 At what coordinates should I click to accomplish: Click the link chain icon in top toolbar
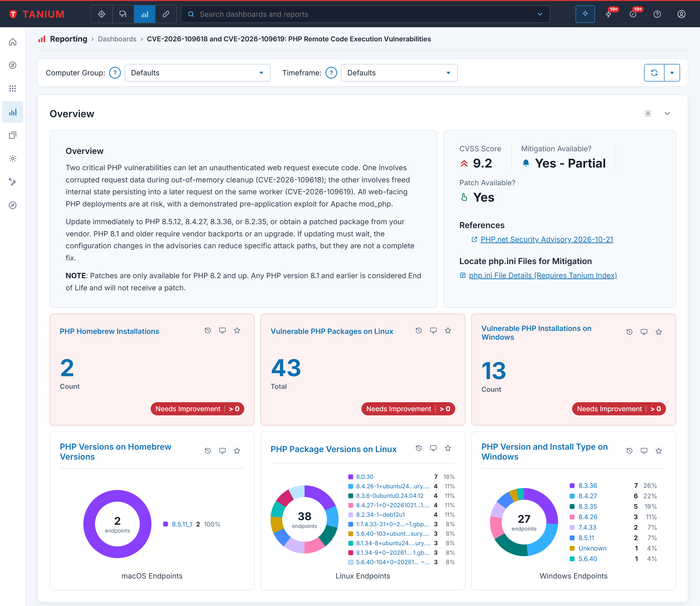pos(166,14)
